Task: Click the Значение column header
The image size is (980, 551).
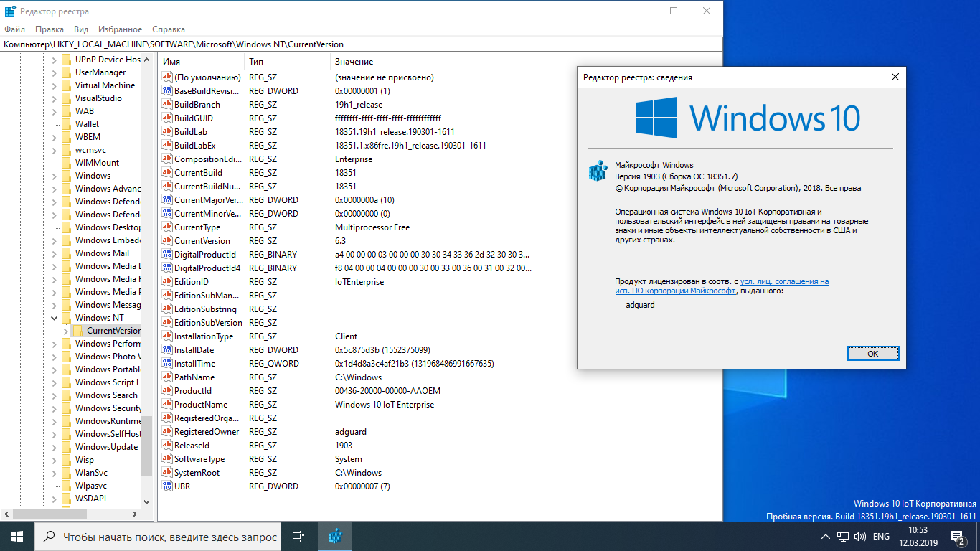Action: point(433,62)
